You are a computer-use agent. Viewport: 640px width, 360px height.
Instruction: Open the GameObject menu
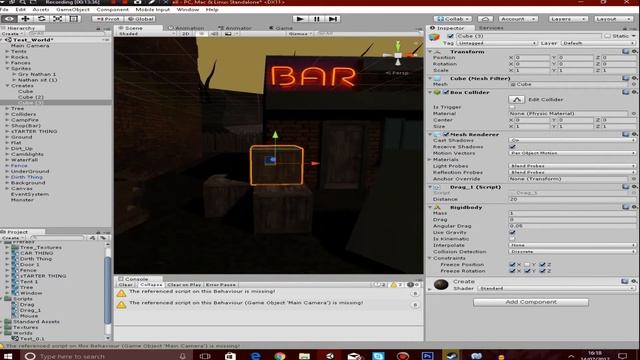pos(73,9)
